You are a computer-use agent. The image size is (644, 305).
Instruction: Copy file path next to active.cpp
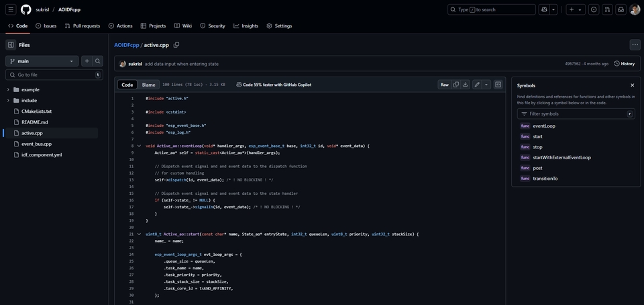(x=176, y=45)
